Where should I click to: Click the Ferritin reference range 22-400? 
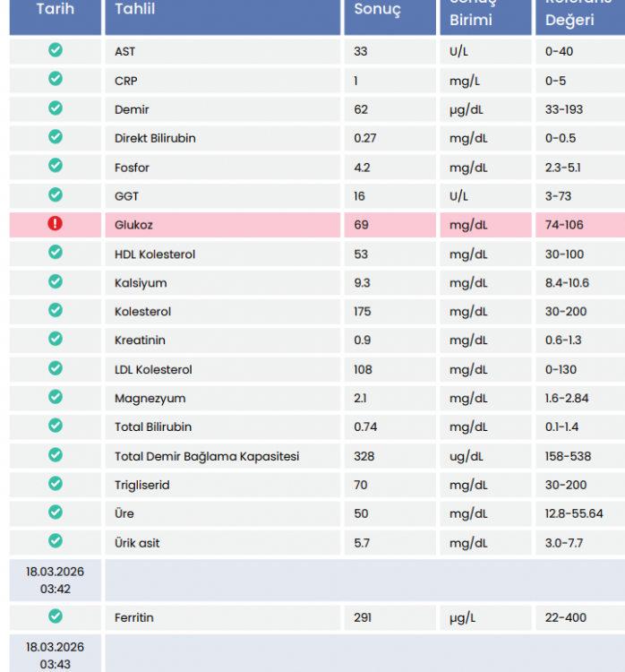(x=568, y=617)
